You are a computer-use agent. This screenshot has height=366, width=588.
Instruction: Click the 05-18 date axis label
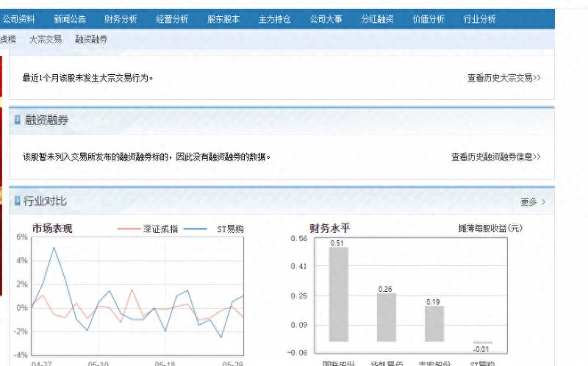tap(165, 364)
